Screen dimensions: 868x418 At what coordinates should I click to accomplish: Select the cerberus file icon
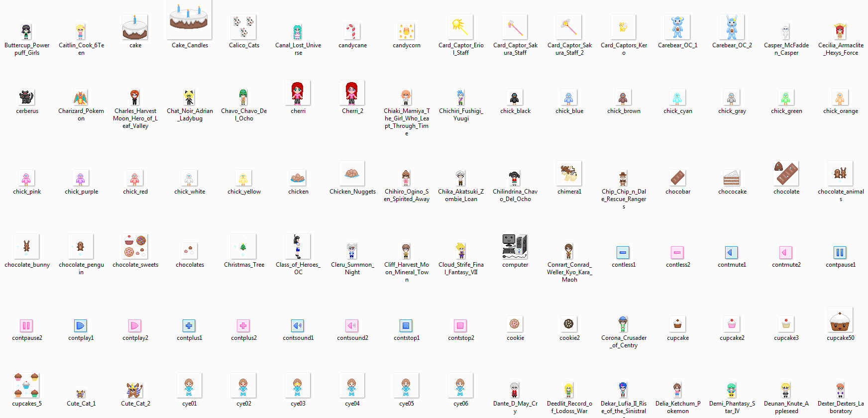pos(26,97)
